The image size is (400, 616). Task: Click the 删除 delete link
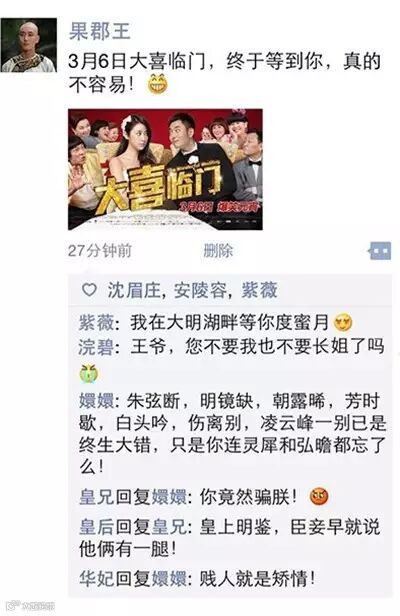tap(218, 251)
